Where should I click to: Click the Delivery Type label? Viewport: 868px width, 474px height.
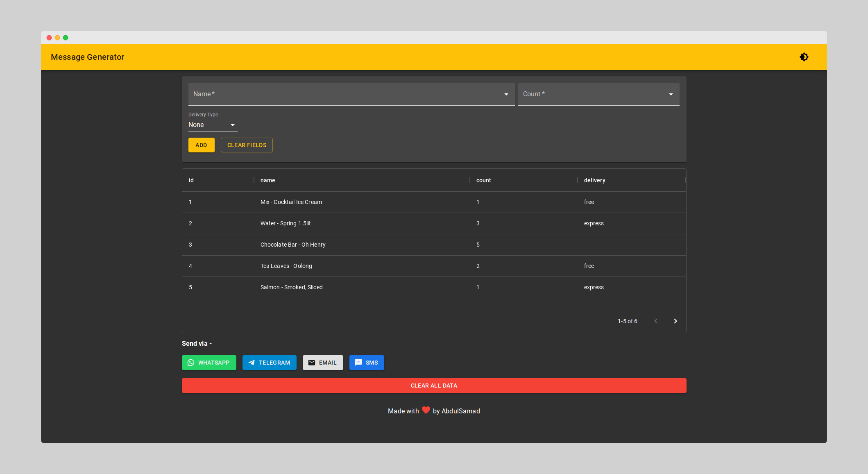[x=203, y=115]
